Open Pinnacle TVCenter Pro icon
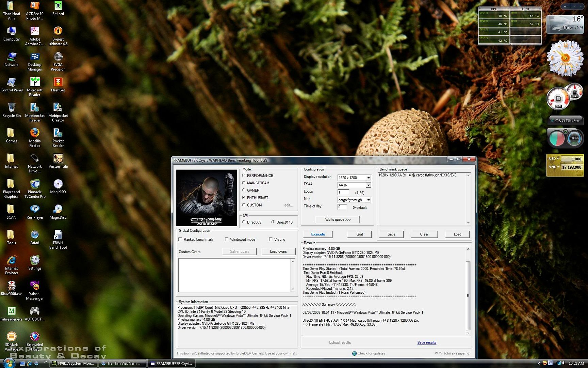588x368 pixels. pyautogui.click(x=35, y=189)
